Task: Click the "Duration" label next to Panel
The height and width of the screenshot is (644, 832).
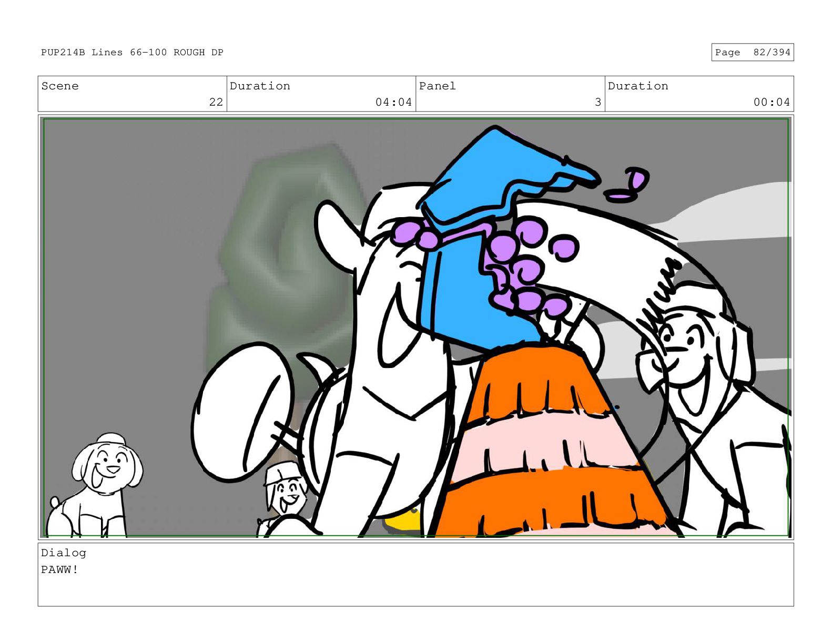Action: point(638,86)
